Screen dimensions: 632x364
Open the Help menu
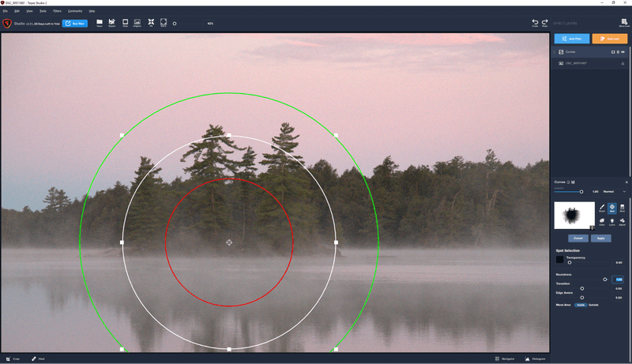click(92, 11)
